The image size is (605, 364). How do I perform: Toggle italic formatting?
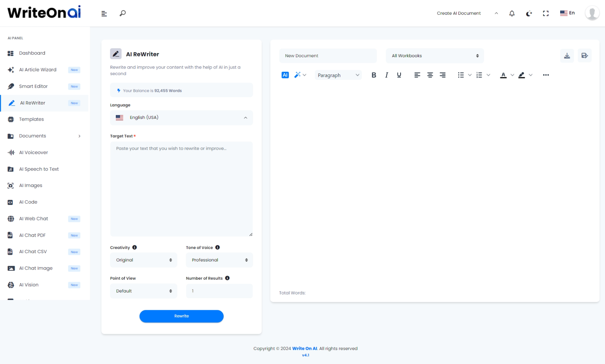pos(386,75)
